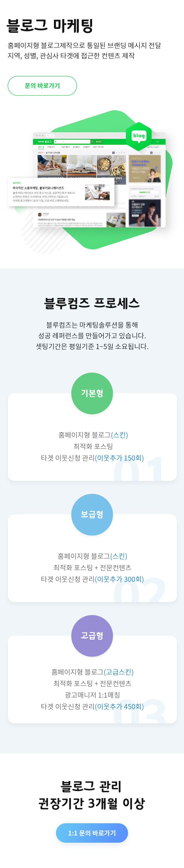Screen dimensions: 184x868
Task: Click the magnifier search icon in the blog mockup
Action: tap(92, 141)
